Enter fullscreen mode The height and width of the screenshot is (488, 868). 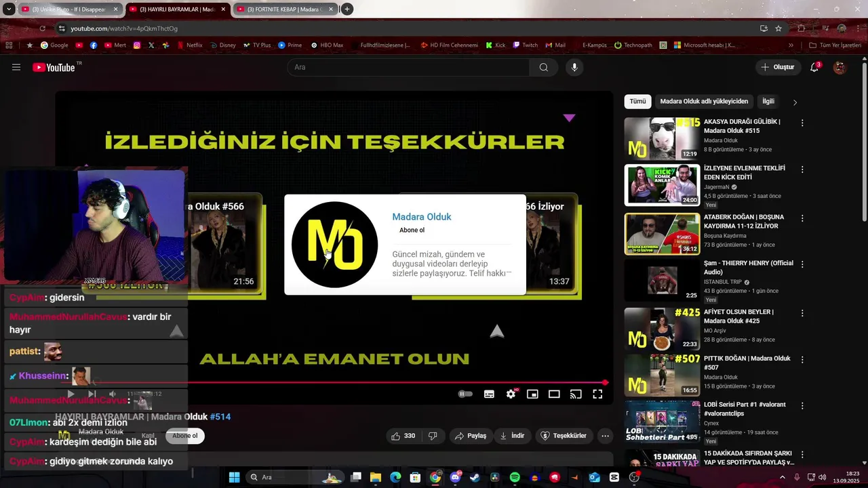(x=597, y=394)
